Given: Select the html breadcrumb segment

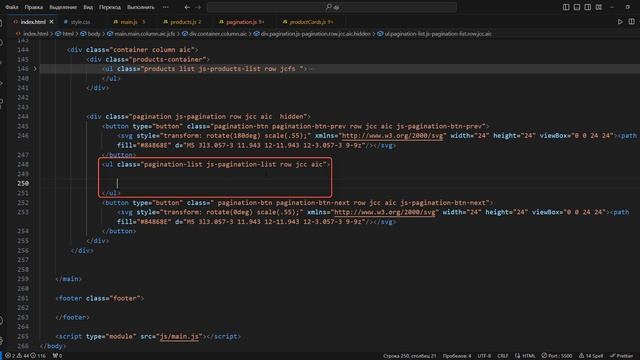Looking at the screenshot, I should [x=68, y=34].
